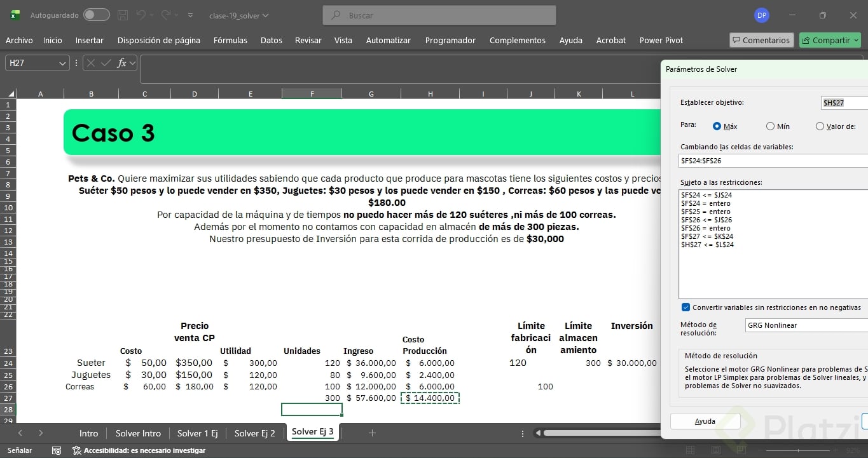The height and width of the screenshot is (458, 868).
Task: Click the previous sheet navigation arrow
Action: (20, 433)
